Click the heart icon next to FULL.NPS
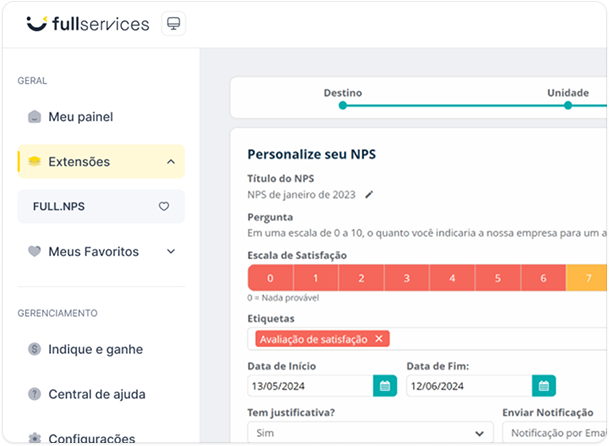The image size is (609, 446). click(164, 206)
